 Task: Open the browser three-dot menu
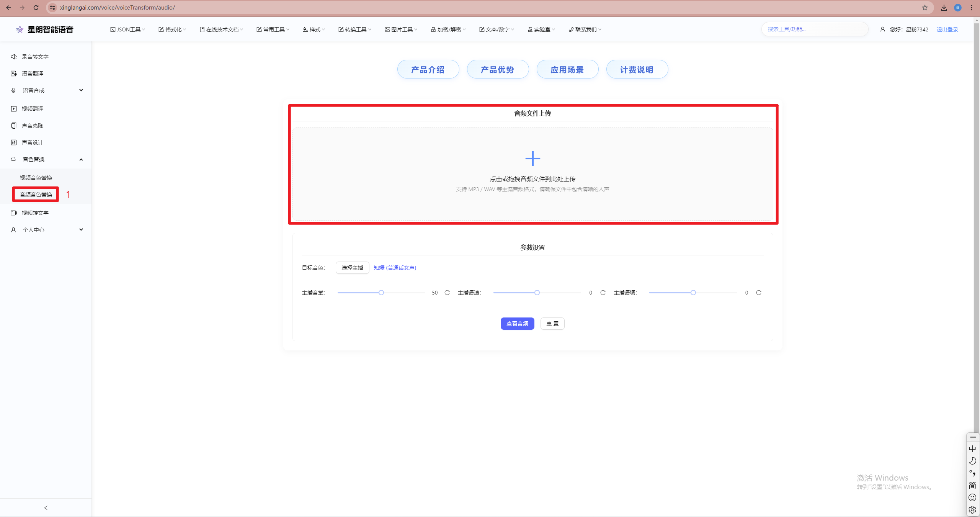click(x=972, y=8)
